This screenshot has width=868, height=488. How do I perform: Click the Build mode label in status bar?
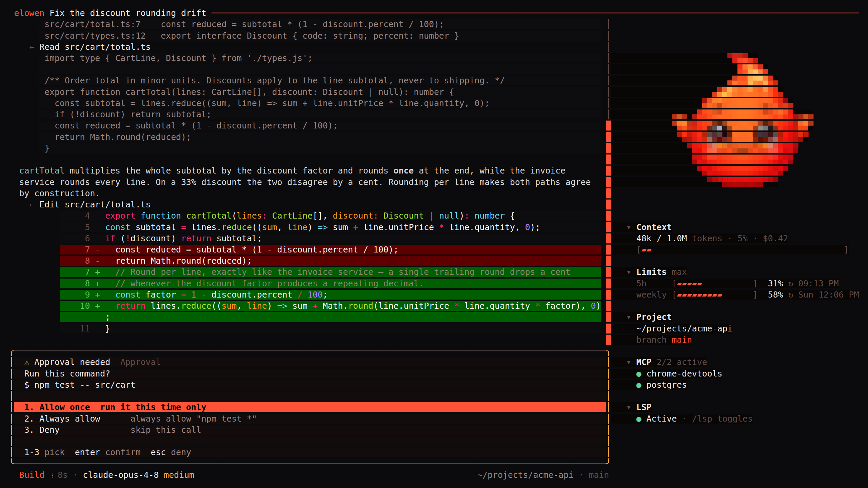click(x=32, y=475)
